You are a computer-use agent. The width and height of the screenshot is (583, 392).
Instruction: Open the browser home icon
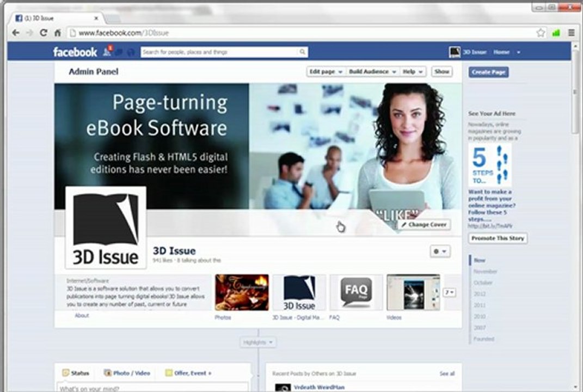[58, 33]
